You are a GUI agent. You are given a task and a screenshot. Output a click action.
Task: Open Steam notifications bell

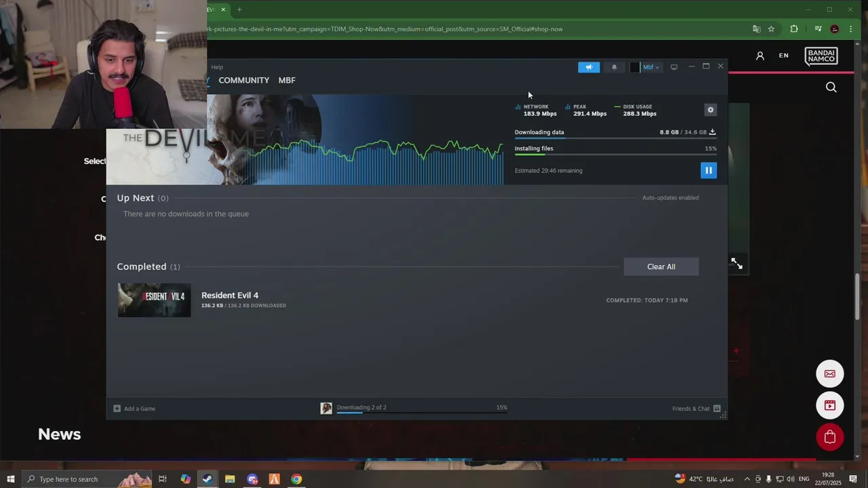614,67
